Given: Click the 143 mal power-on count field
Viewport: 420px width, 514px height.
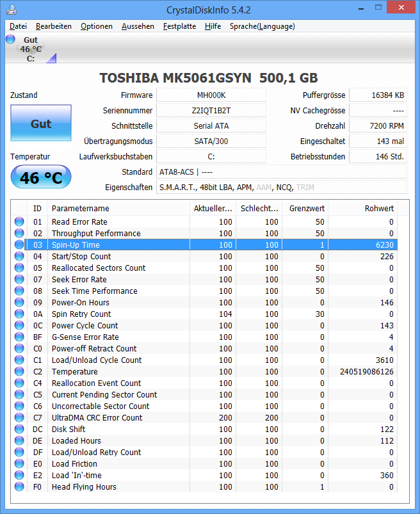Looking at the screenshot, I should 378,141.
